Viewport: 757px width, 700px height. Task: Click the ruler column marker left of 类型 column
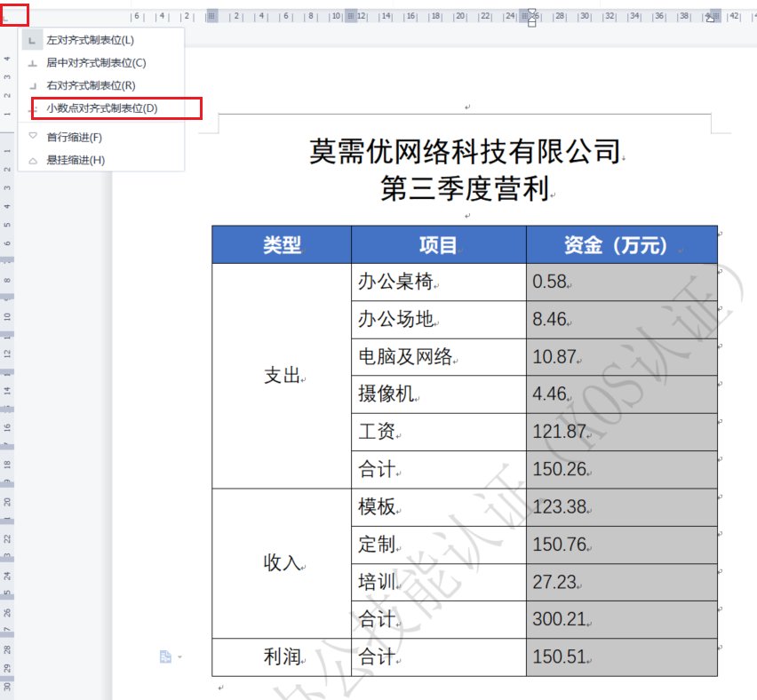212,16
